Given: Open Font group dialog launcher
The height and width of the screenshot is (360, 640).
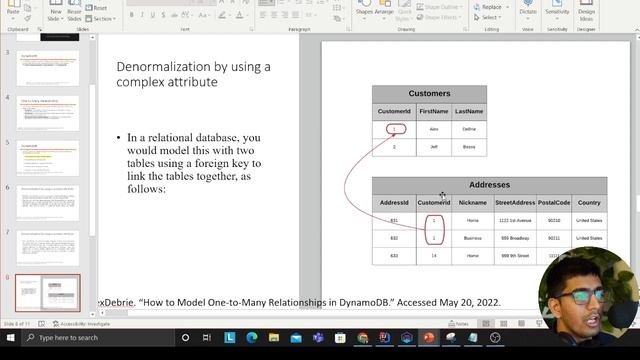Looking at the screenshot, I should point(251,29).
